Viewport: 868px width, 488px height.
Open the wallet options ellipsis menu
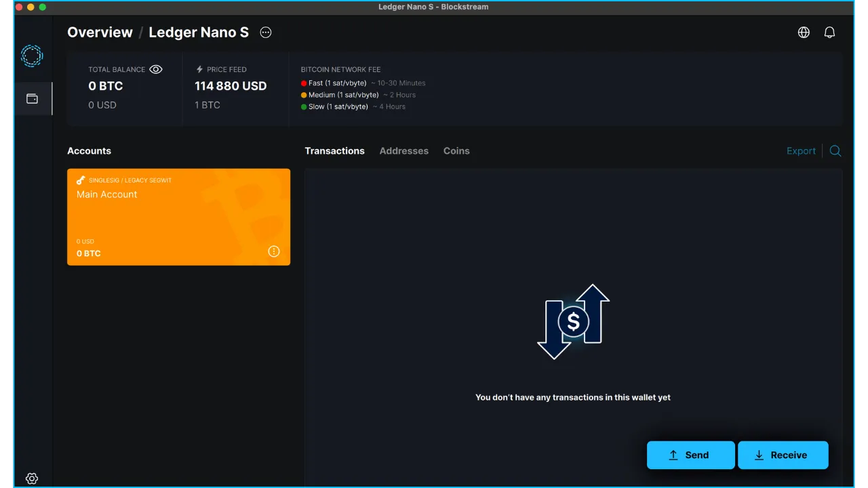266,33
